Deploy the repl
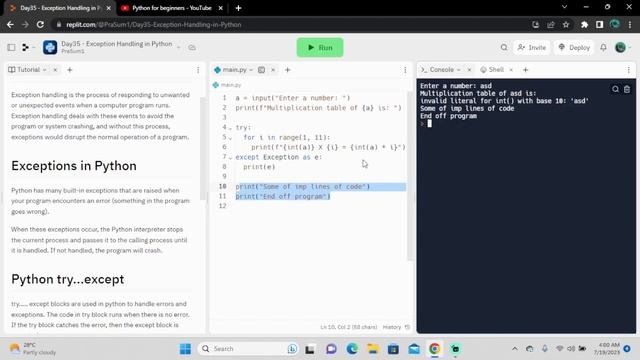 573,47
